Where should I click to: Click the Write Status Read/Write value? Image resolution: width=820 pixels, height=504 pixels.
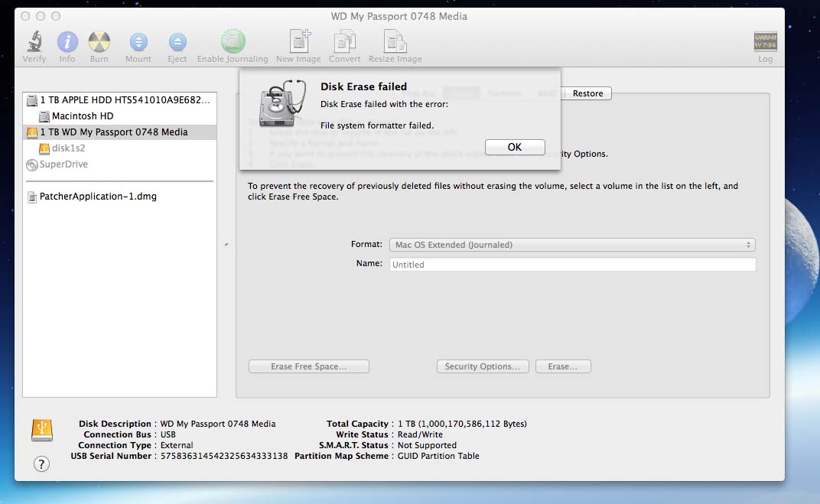[420, 434]
